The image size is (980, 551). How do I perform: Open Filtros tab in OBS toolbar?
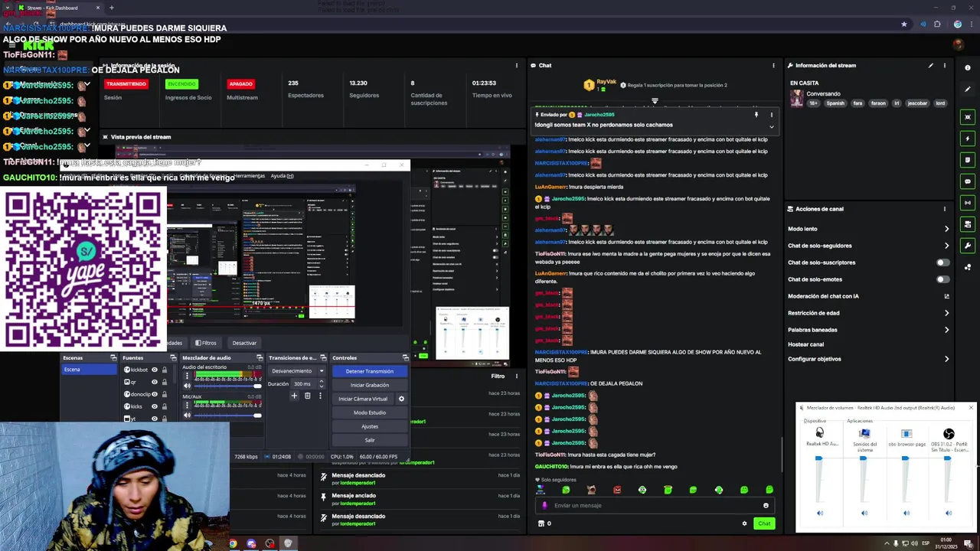(x=205, y=343)
